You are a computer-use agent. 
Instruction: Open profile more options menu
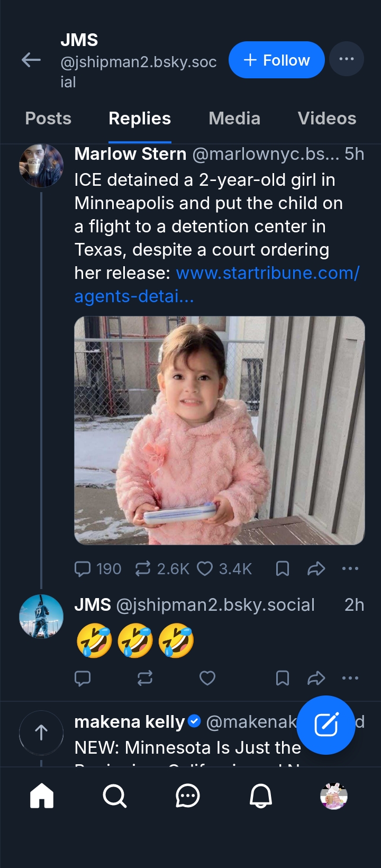click(x=346, y=59)
